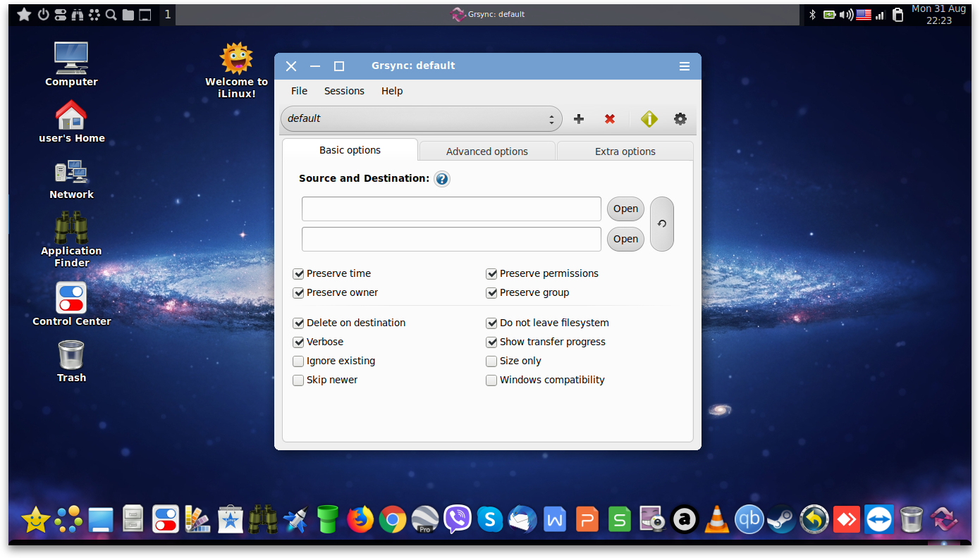Viewport: 980px width, 558px height.
Task: Open Grsync icon at dock's right end
Action: [x=944, y=520]
